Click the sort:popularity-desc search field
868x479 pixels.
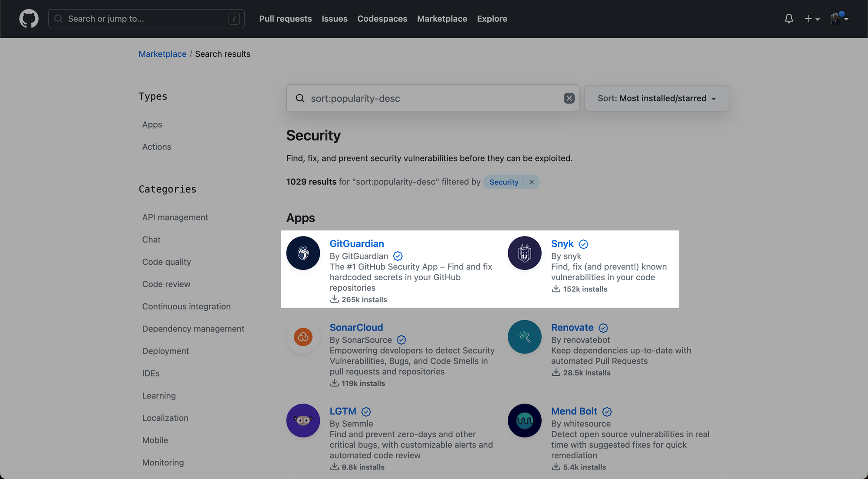[x=433, y=98]
